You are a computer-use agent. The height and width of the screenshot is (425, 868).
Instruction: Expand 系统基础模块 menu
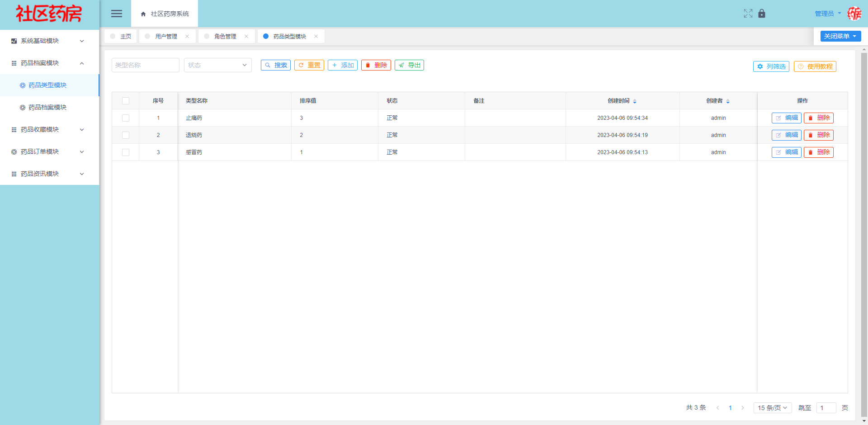coord(50,41)
